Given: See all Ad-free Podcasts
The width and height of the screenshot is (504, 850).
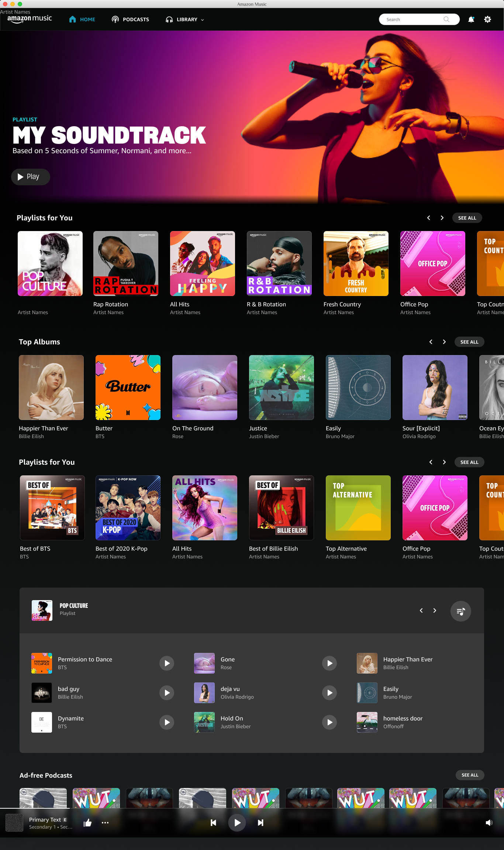Looking at the screenshot, I should [470, 775].
